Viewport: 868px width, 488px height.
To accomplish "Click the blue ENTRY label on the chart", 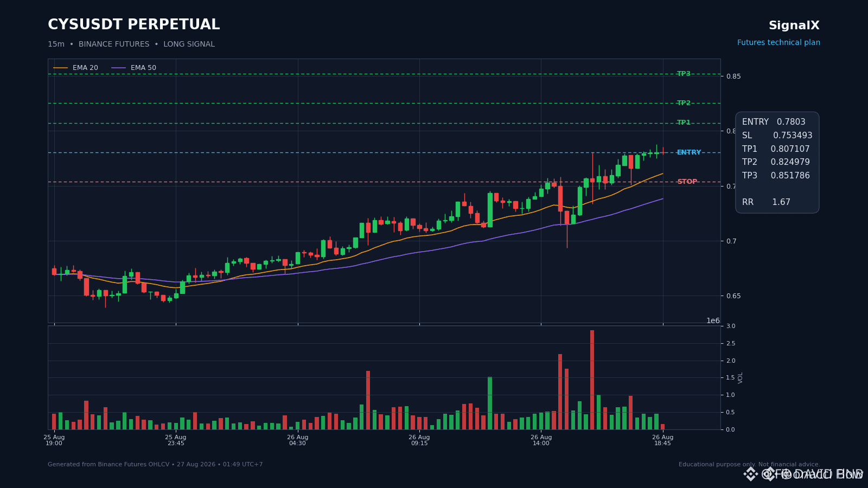I will point(689,152).
